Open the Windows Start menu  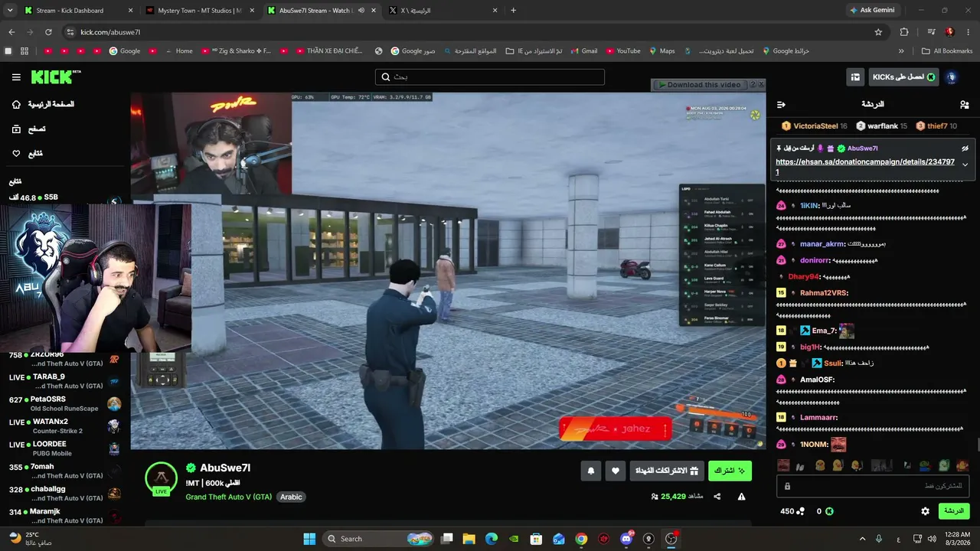click(x=309, y=539)
